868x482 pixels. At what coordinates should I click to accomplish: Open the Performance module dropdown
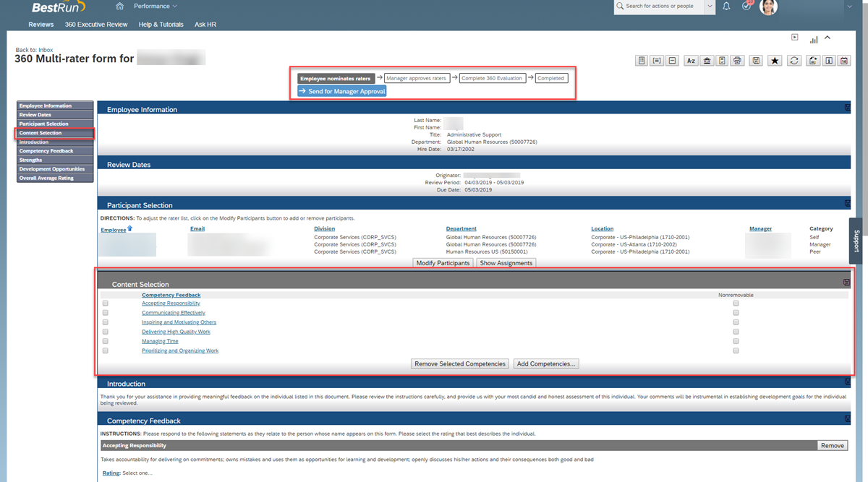coord(156,7)
